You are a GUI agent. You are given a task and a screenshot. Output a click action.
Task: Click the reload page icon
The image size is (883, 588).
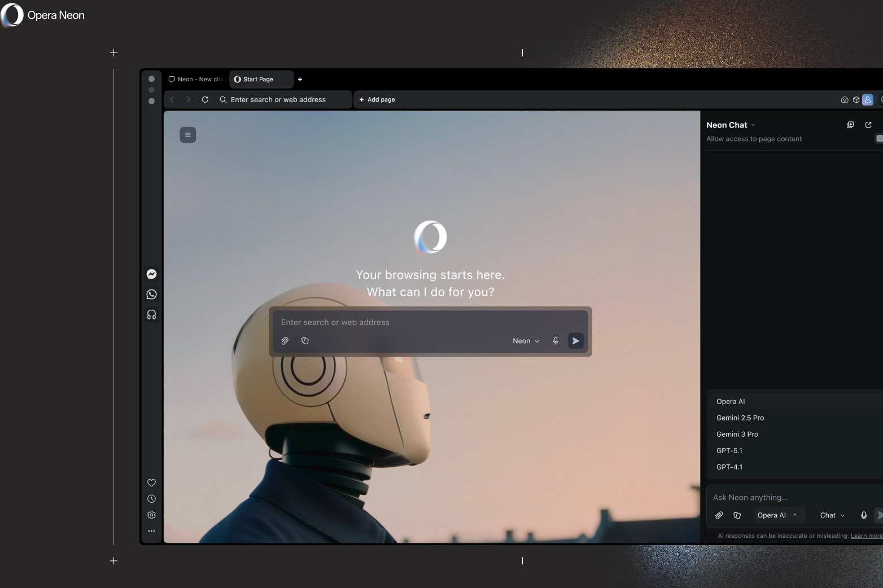click(x=205, y=99)
